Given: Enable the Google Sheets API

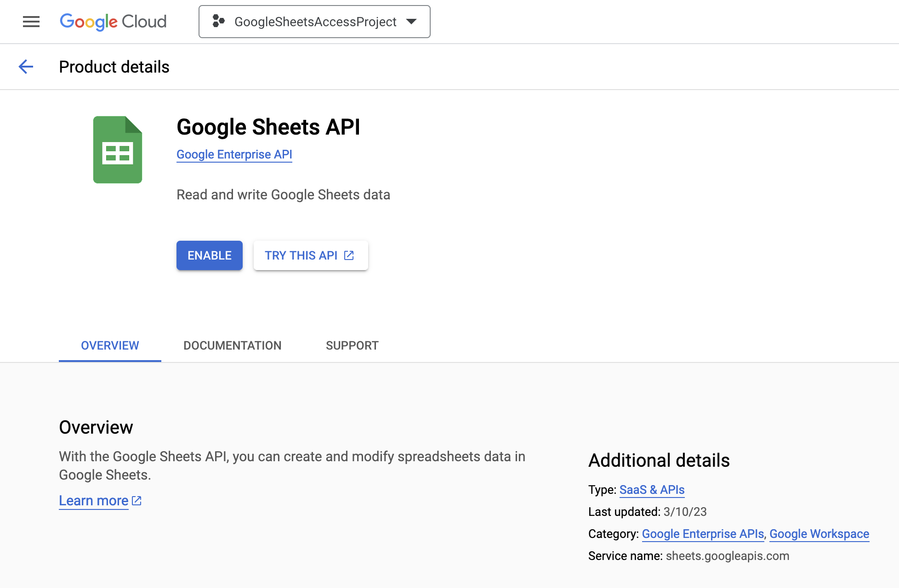Looking at the screenshot, I should pyautogui.click(x=210, y=255).
